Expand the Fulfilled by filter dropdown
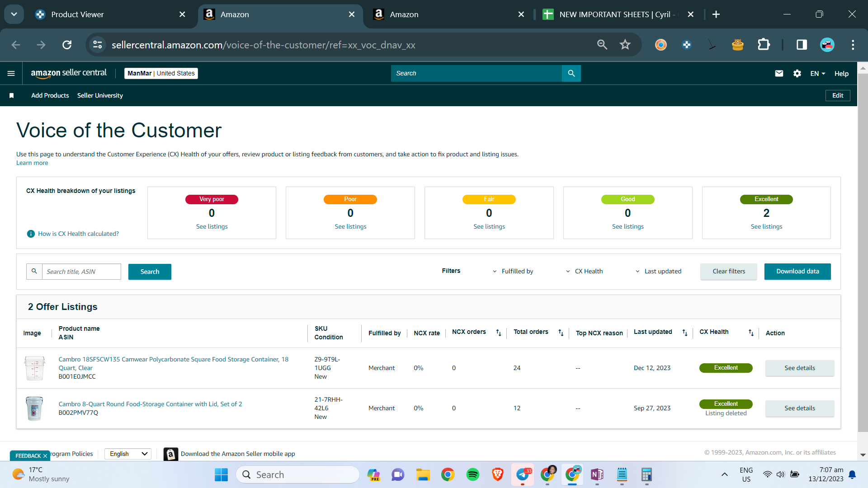 pyautogui.click(x=513, y=271)
